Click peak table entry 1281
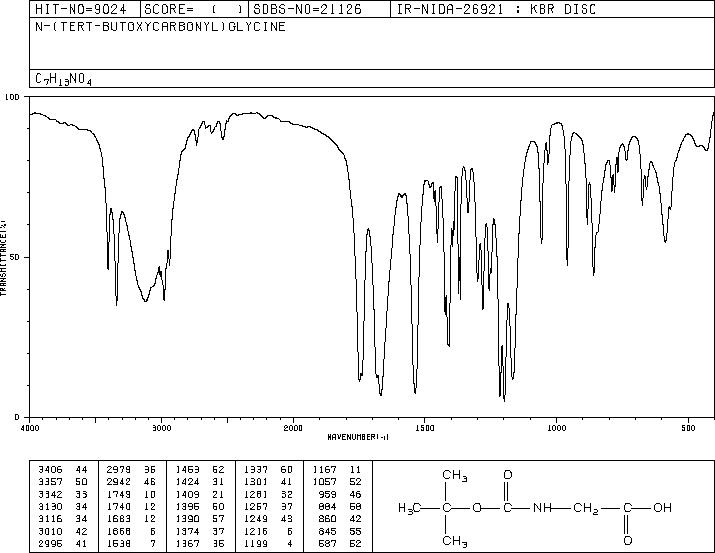This screenshot has width=715, height=553. (256, 494)
